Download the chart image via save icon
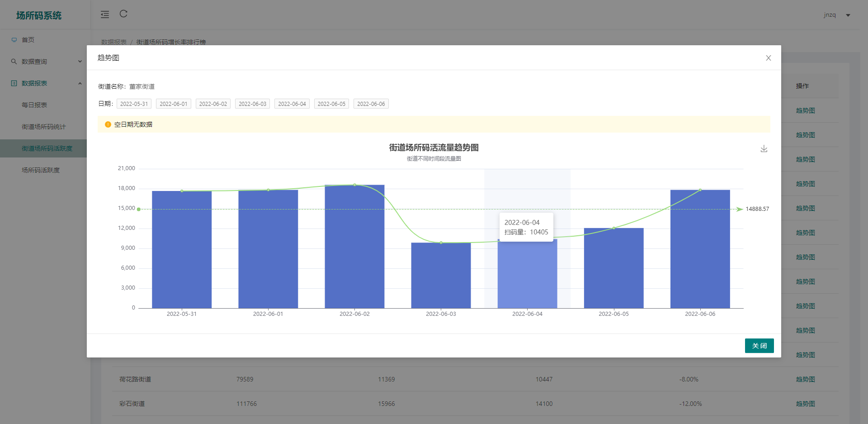The width and height of the screenshot is (868, 424). (764, 148)
